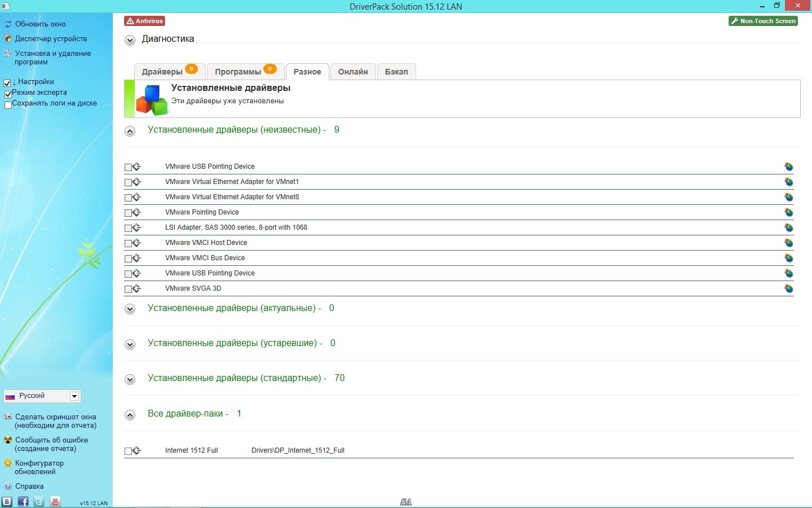Expand installed drivers (устаревшие) section
Image resolution: width=812 pixels, height=508 pixels.
[x=130, y=345]
